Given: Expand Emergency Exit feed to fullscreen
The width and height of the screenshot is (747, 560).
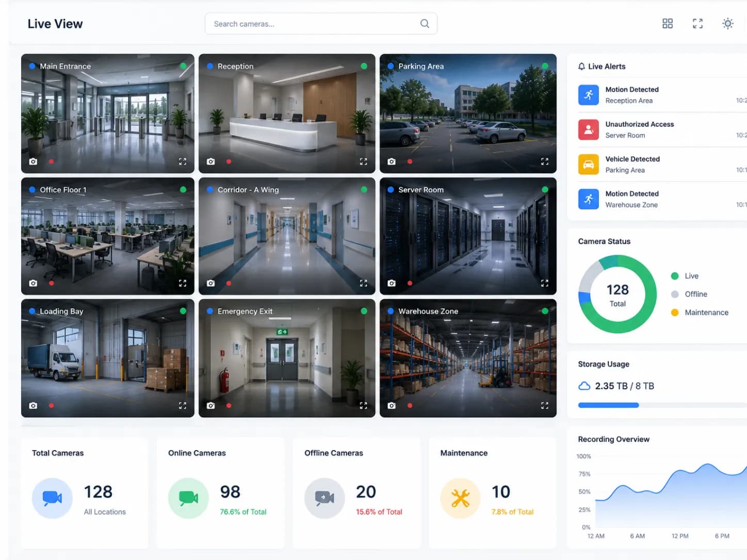Looking at the screenshot, I should [x=363, y=406].
